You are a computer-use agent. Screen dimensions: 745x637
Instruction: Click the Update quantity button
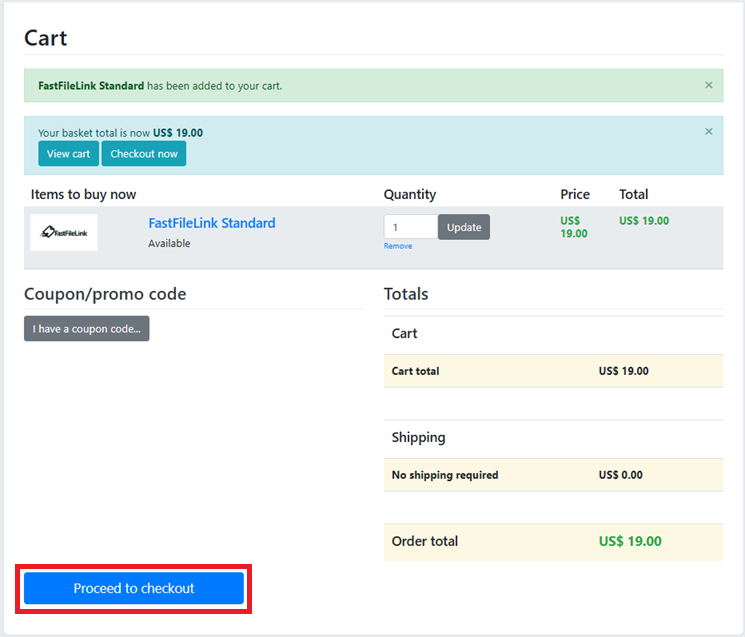click(464, 227)
